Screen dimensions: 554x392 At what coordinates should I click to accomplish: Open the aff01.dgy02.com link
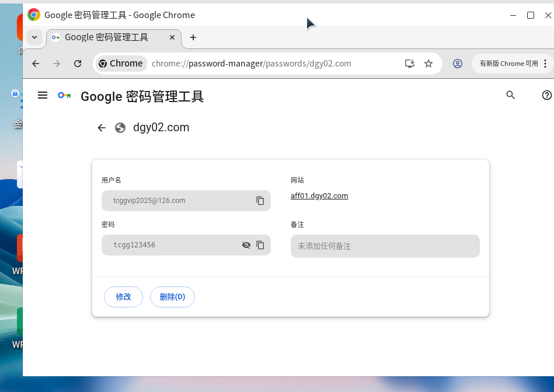(x=319, y=196)
